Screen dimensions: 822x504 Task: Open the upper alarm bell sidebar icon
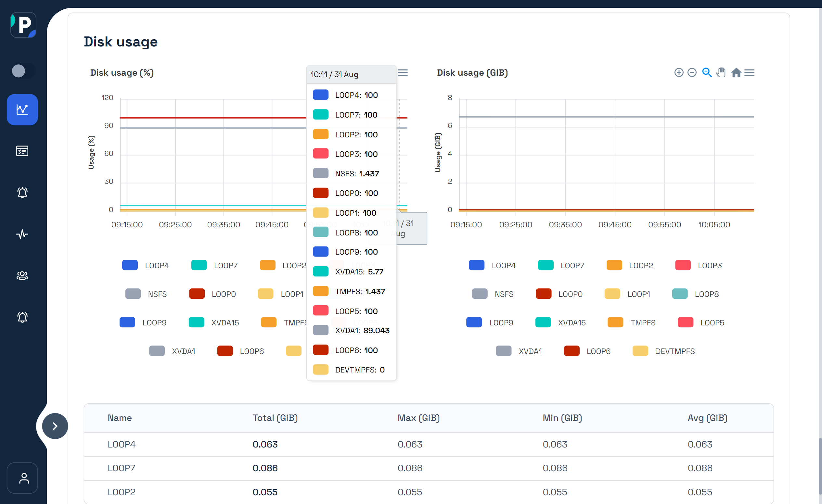22,193
